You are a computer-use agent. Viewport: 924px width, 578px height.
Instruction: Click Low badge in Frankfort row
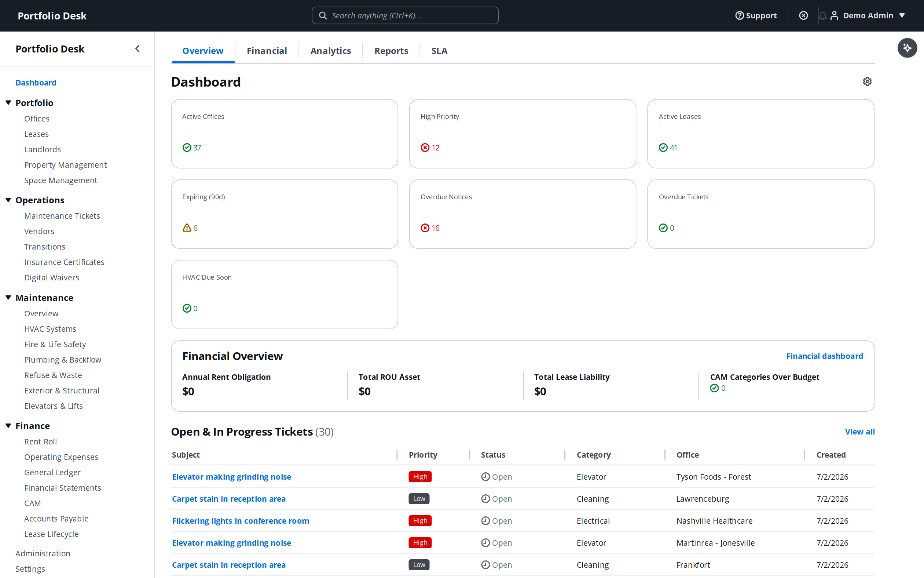coord(419,565)
